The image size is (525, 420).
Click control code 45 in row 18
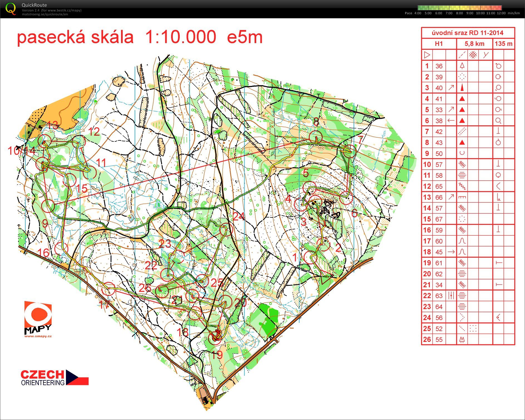tap(439, 252)
